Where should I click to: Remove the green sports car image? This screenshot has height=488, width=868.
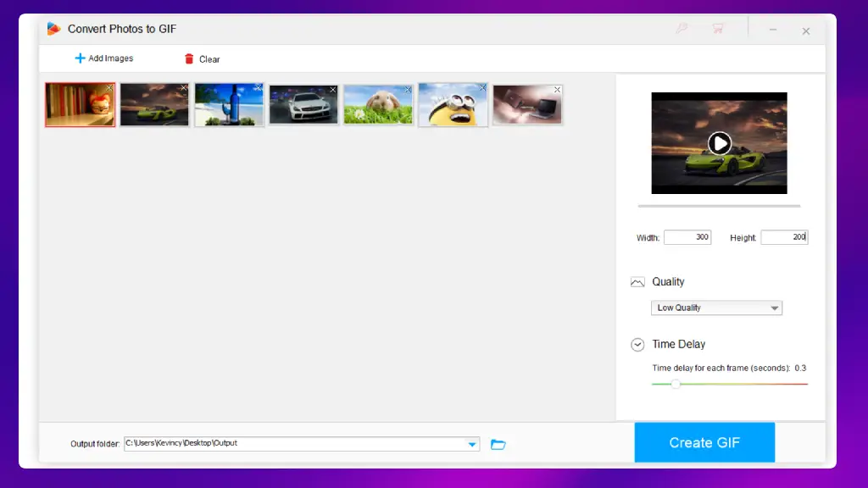(184, 88)
